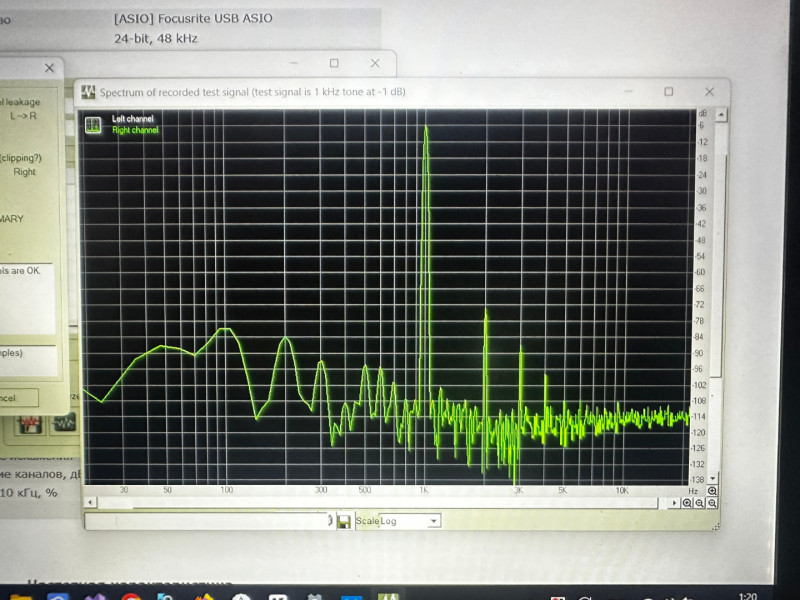Click the first horizontal zoom magnifier icon

click(x=687, y=503)
